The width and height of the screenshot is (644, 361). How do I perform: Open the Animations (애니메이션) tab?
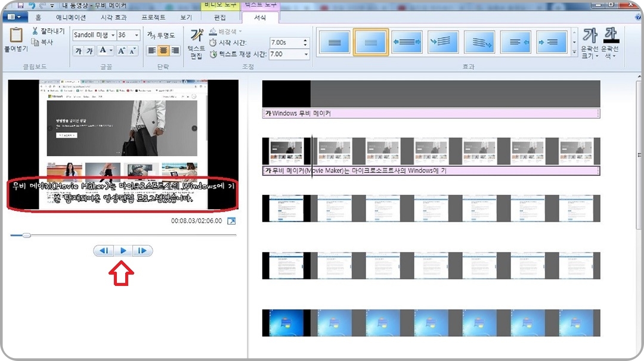(x=70, y=18)
